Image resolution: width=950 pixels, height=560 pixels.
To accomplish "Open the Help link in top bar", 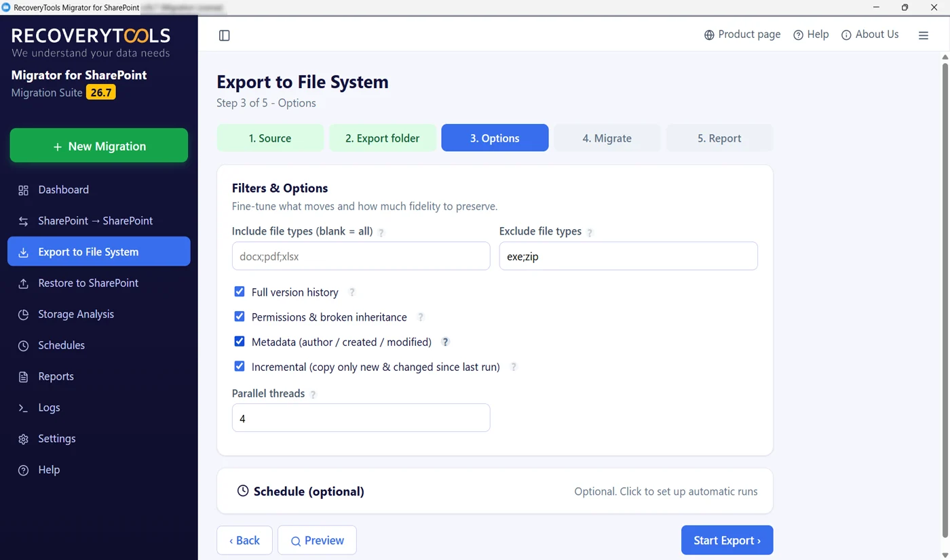I will 811,35.
